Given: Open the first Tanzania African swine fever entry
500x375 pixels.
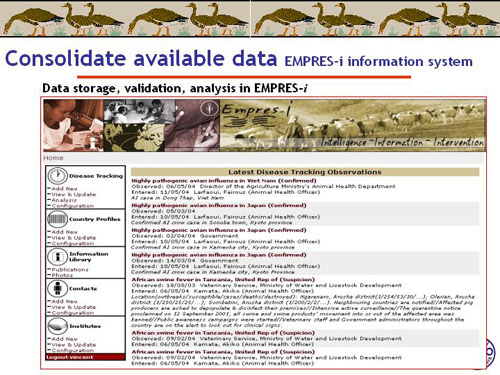Looking at the screenshot, I should click(223, 279).
